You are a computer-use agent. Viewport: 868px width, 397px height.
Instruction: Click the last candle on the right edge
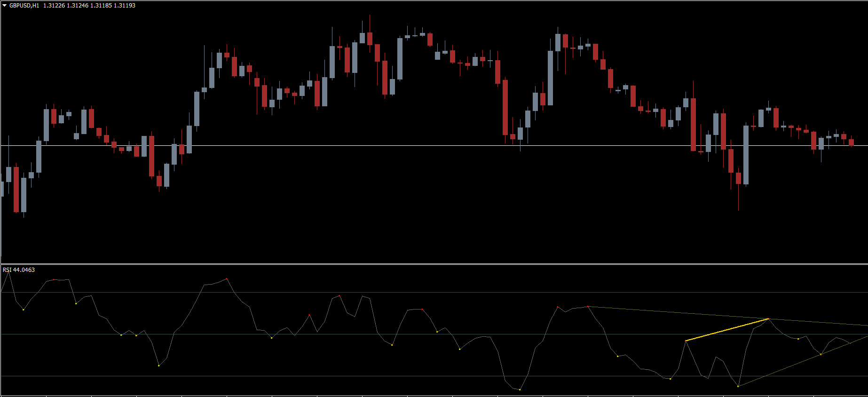(851, 142)
